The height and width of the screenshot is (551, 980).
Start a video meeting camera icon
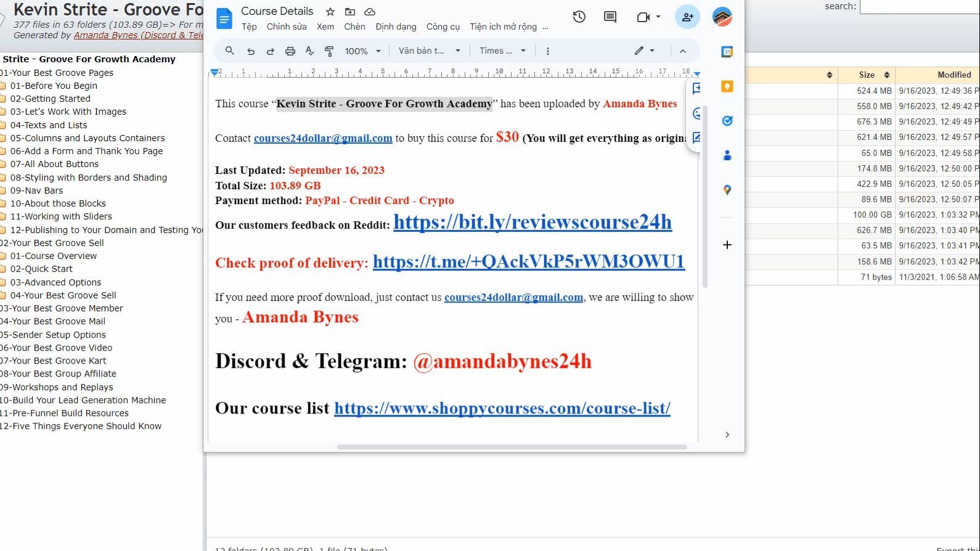pyautogui.click(x=643, y=17)
